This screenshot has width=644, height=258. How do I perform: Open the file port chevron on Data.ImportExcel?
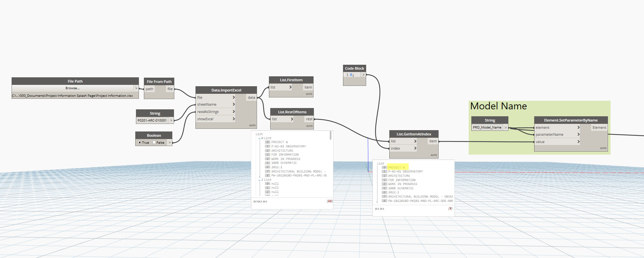(234, 97)
